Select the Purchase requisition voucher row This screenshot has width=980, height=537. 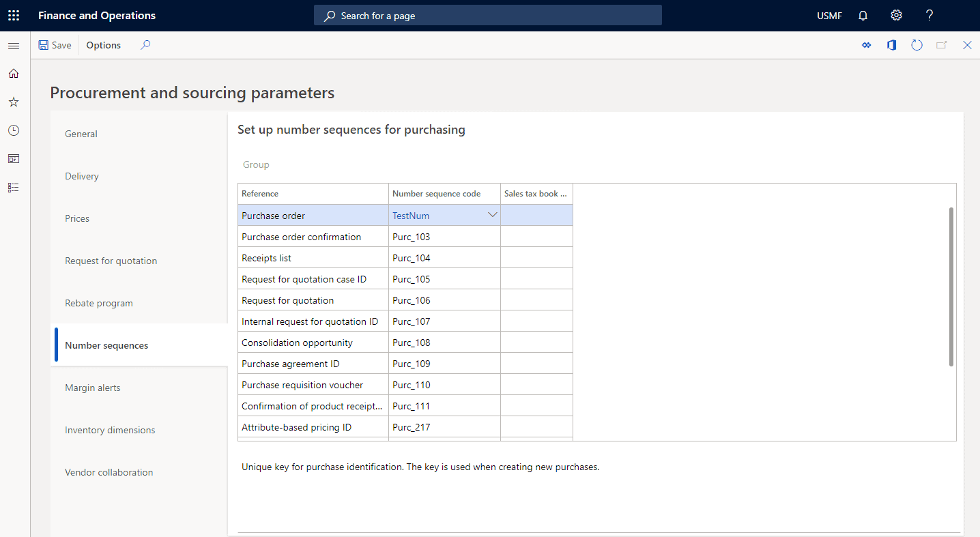pyautogui.click(x=313, y=385)
